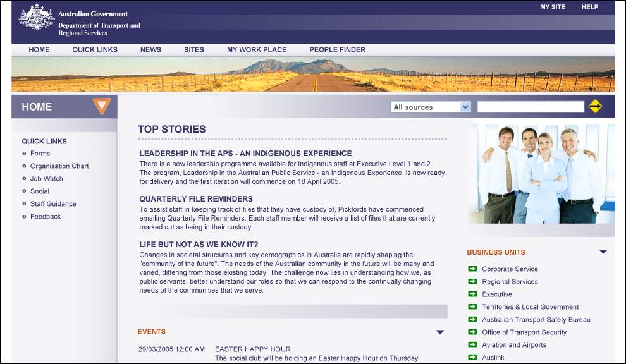Viewport: 626px width, 364px height.
Task: Open MY SITE link at top
Action: pos(553,7)
